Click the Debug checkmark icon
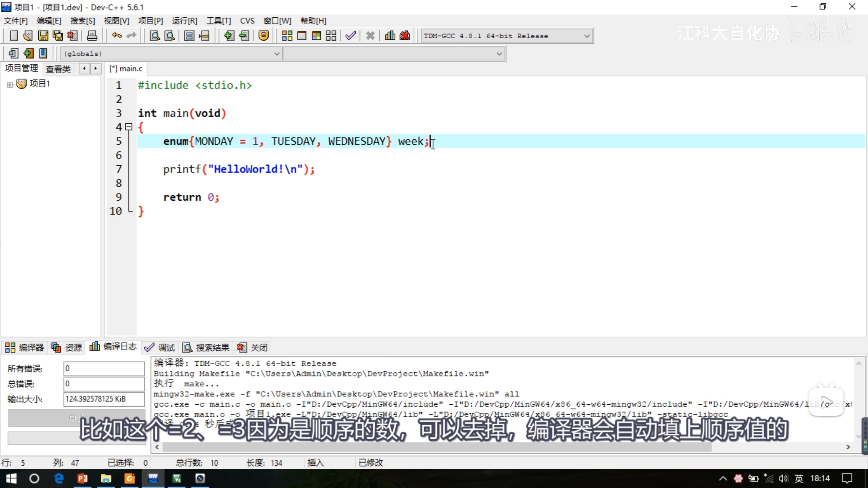 coord(351,36)
